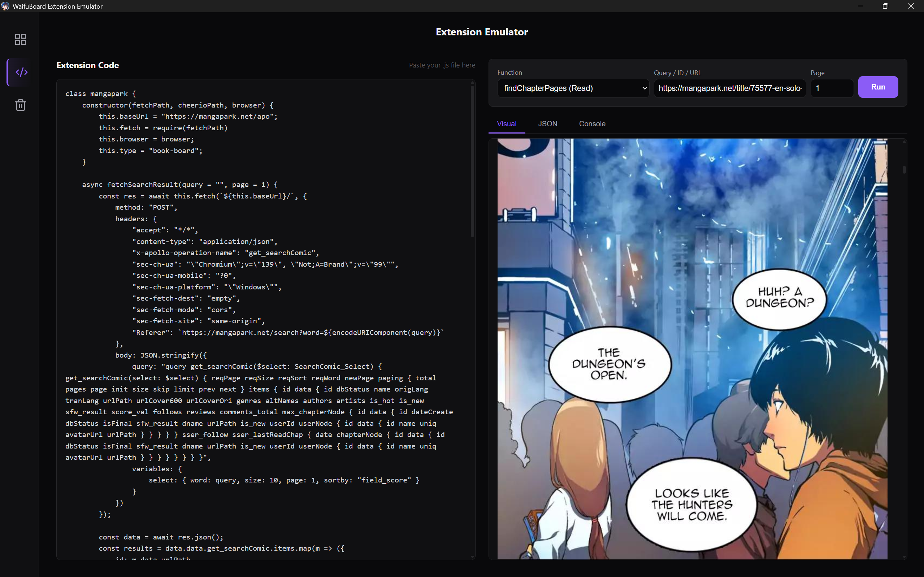Open the dashboard grid view in sidebar
Viewport: 924px width, 577px height.
[20, 39]
